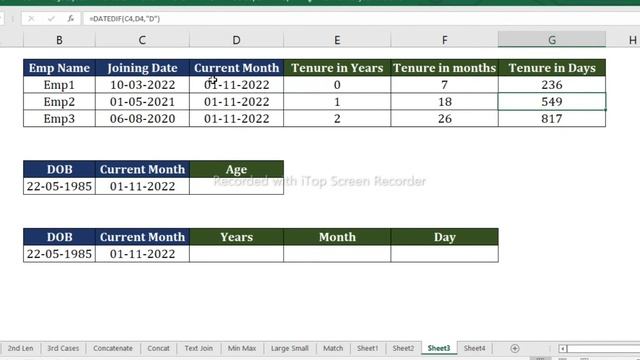Click the Emp Name header cell
The height and width of the screenshot is (360, 640).
pos(59,68)
